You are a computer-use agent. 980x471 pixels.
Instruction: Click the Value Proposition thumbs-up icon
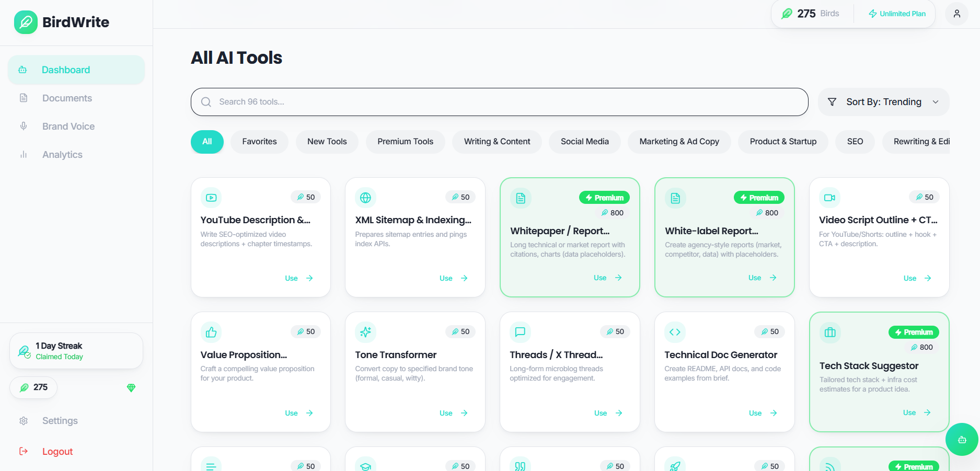[211, 332]
